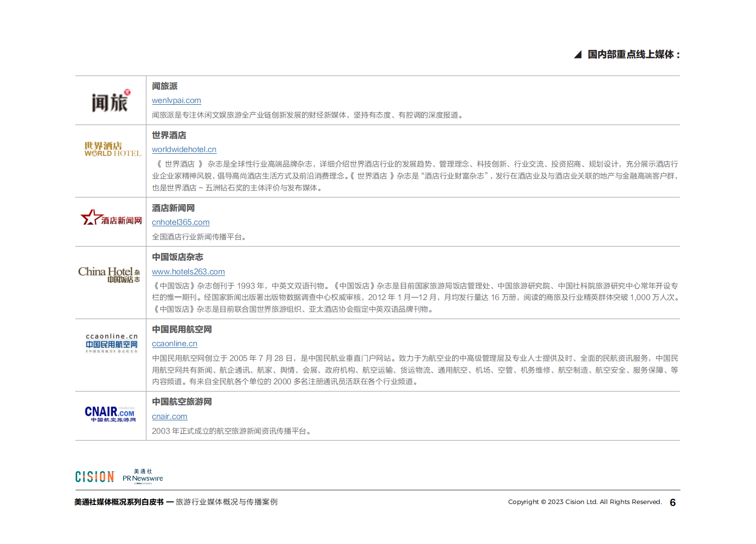Open the www.hotels263.com link
This screenshot has width=756, height=544.
click(x=188, y=272)
